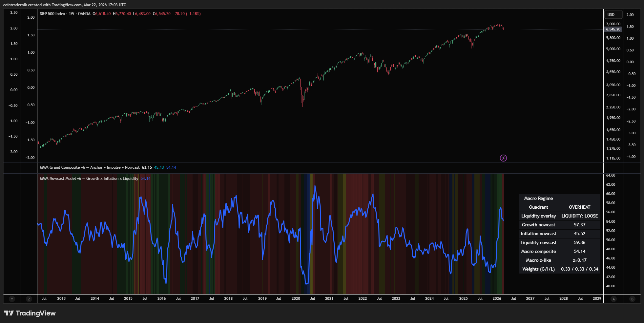Open the USD currency dropdown
The width and height of the screenshot is (644, 323).
coord(613,14)
